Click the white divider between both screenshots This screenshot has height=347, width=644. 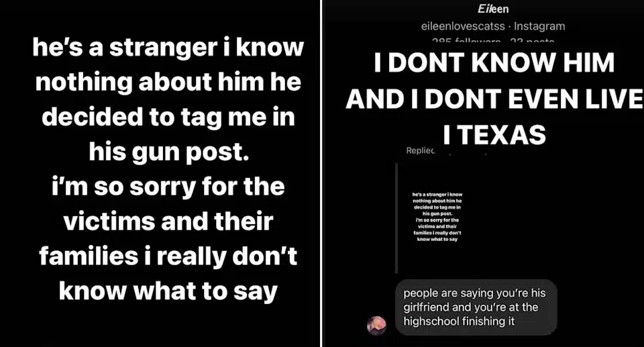click(321, 173)
